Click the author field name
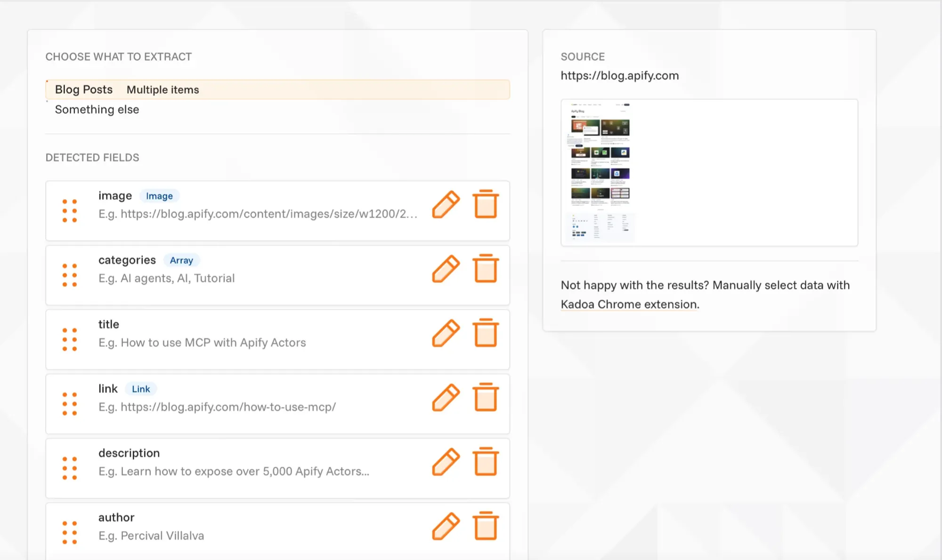The height and width of the screenshot is (560, 942). (x=116, y=518)
